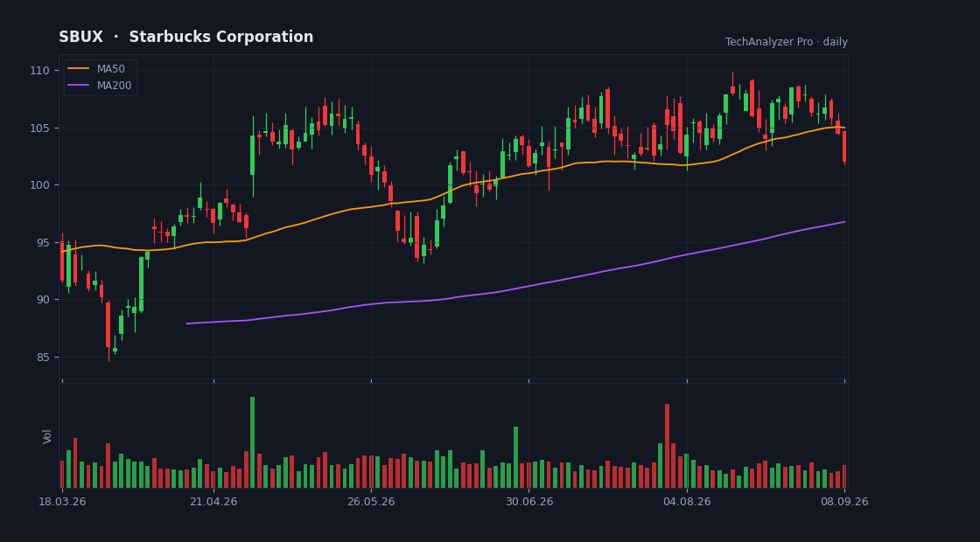Click the tallest green volume bar in late April
This screenshot has height=542, width=980.
[x=253, y=442]
